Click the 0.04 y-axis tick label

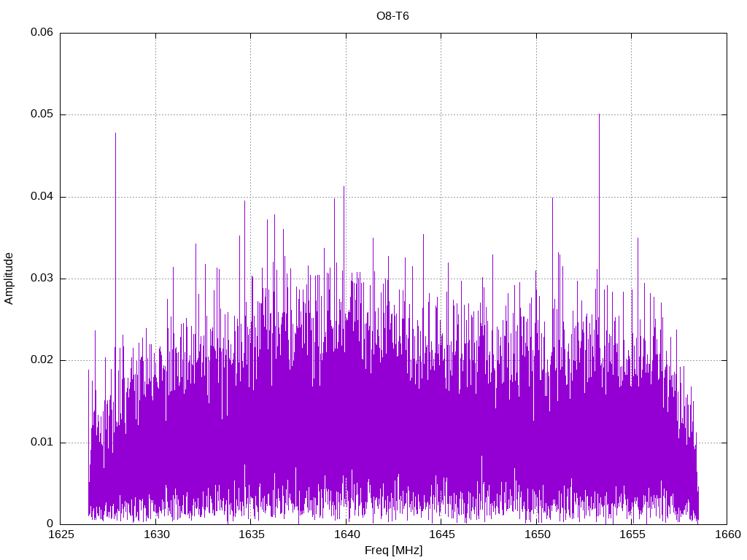[x=42, y=196]
